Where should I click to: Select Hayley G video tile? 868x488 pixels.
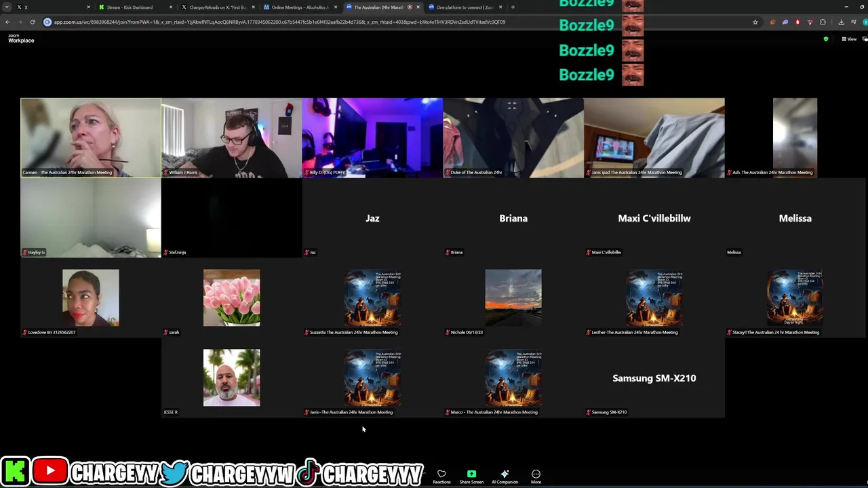pos(90,218)
